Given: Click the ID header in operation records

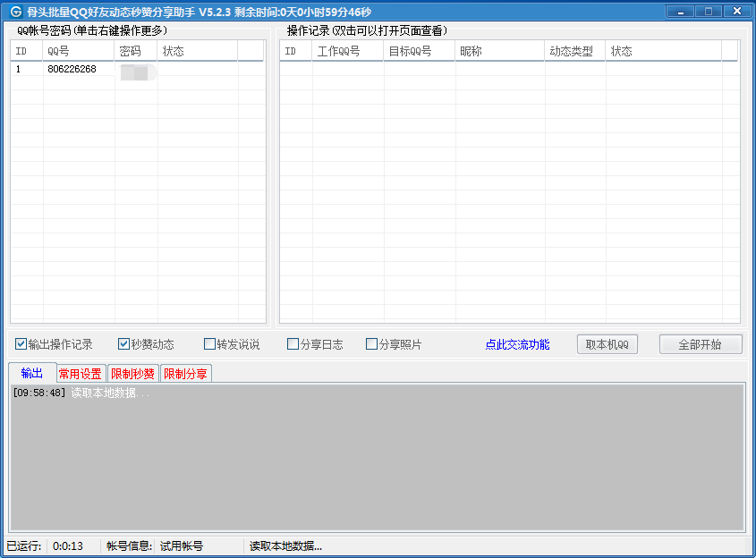Looking at the screenshot, I should pyautogui.click(x=295, y=51).
